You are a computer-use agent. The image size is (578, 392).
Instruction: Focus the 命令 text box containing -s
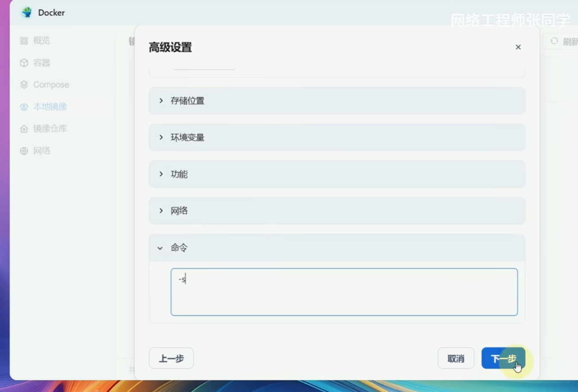[344, 292]
